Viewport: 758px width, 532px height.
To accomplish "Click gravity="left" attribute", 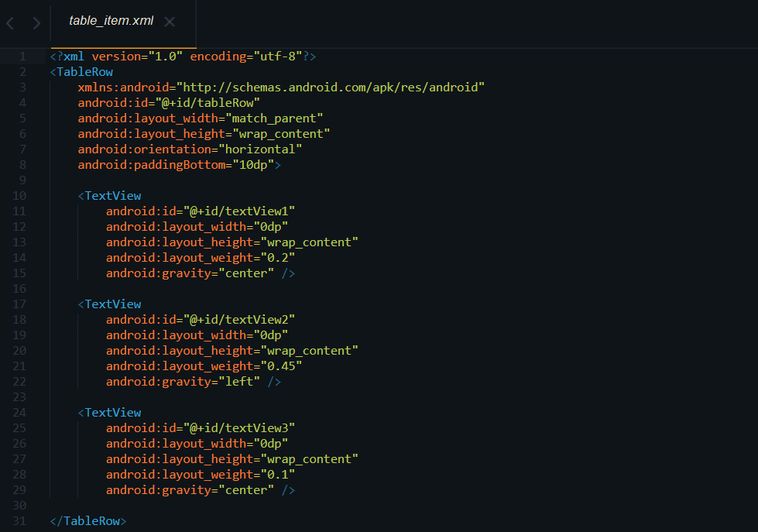I will (x=183, y=382).
